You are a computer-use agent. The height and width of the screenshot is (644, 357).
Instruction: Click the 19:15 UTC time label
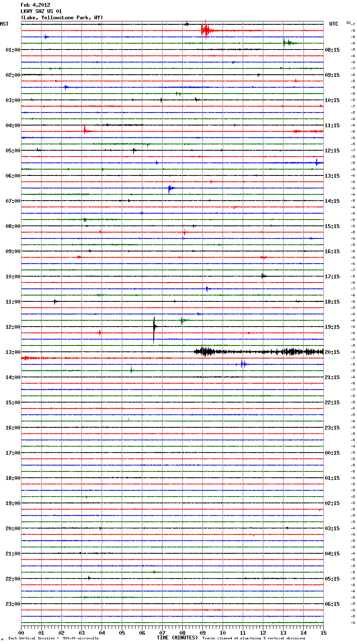click(x=332, y=327)
